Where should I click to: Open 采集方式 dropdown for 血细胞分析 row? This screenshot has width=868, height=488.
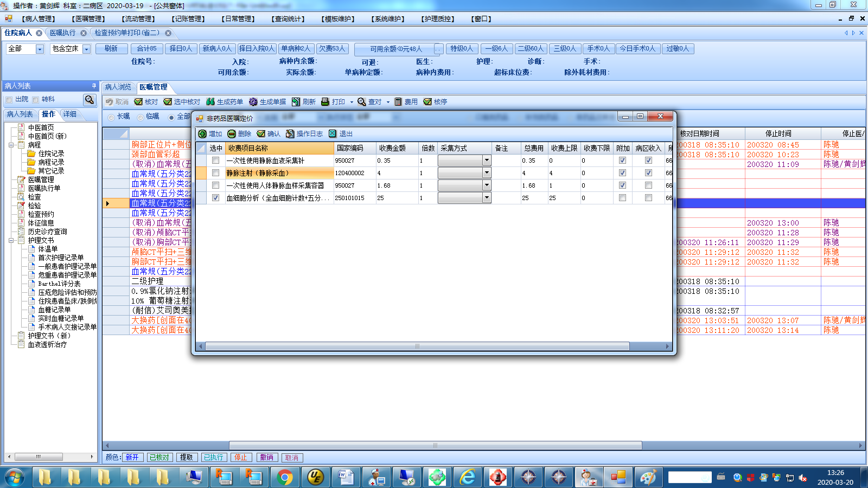[487, 198]
